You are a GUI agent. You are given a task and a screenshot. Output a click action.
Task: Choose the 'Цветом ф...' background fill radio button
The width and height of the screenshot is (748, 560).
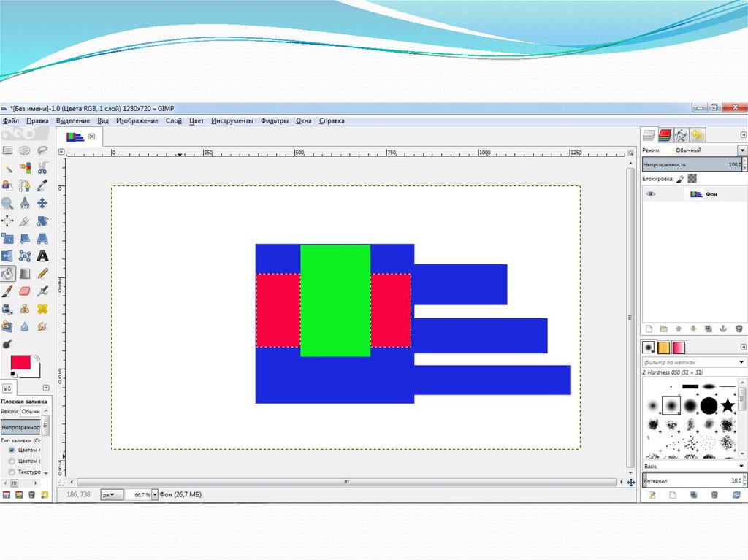click(12, 461)
